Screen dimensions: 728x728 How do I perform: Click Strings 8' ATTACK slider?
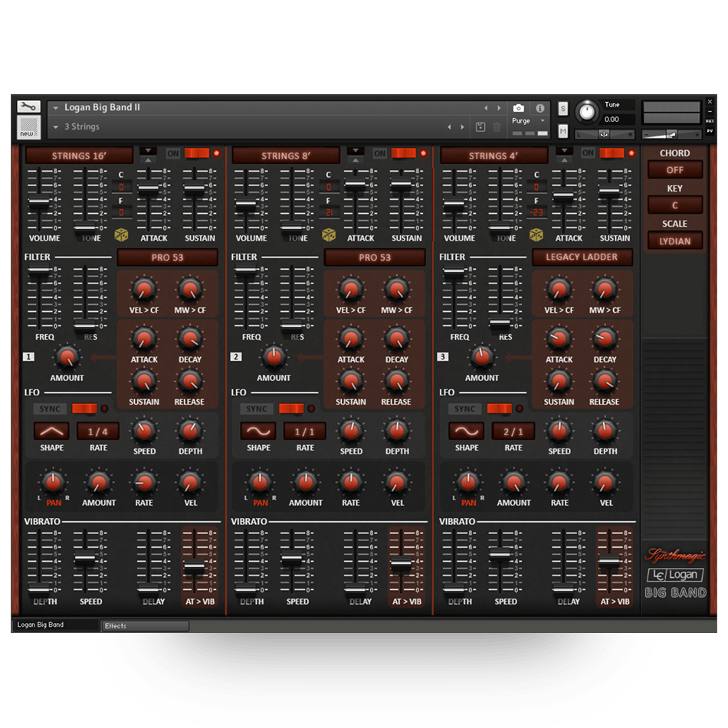(355, 185)
